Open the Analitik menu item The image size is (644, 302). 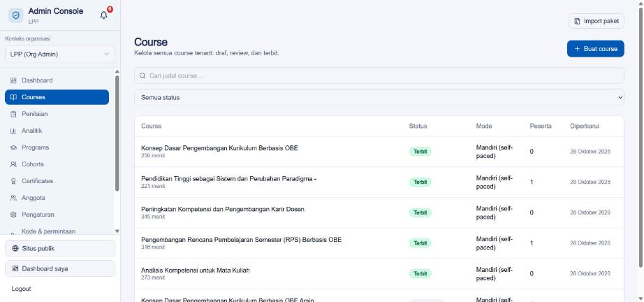[x=57, y=131]
